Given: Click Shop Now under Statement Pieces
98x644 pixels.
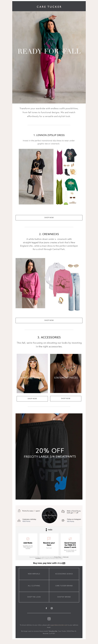Looking at the screenshot, I should tap(66, 399).
